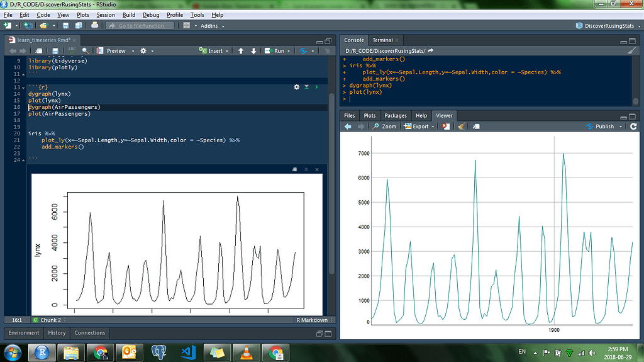Open chunk 13 options gear icon
The image size is (644, 362).
pyautogui.click(x=297, y=88)
